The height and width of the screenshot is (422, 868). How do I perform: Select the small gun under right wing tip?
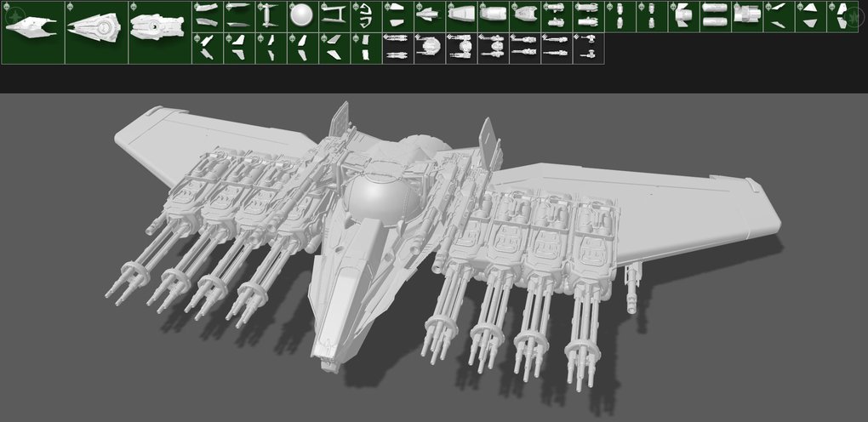click(631, 289)
